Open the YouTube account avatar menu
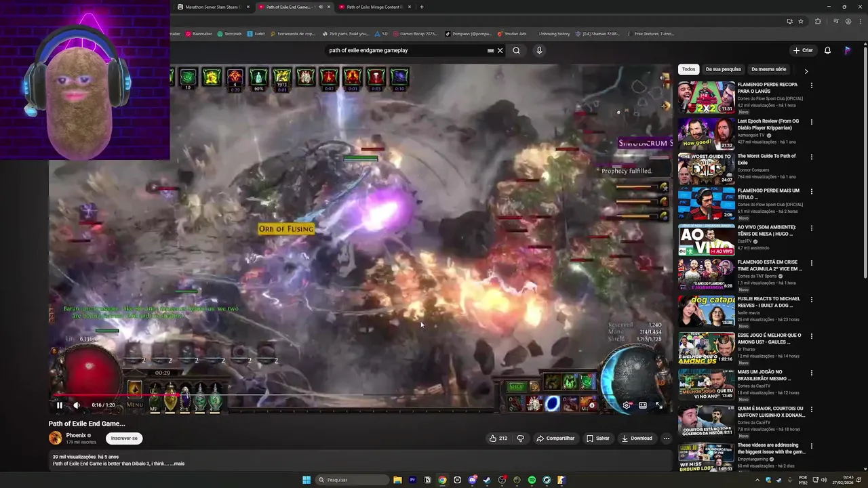 tap(848, 50)
